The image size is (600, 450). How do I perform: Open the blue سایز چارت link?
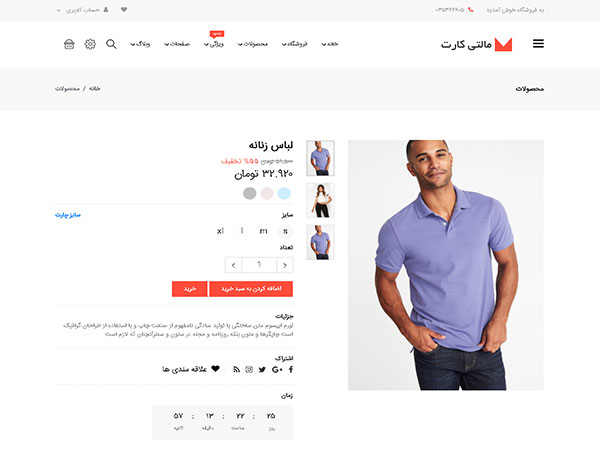68,215
